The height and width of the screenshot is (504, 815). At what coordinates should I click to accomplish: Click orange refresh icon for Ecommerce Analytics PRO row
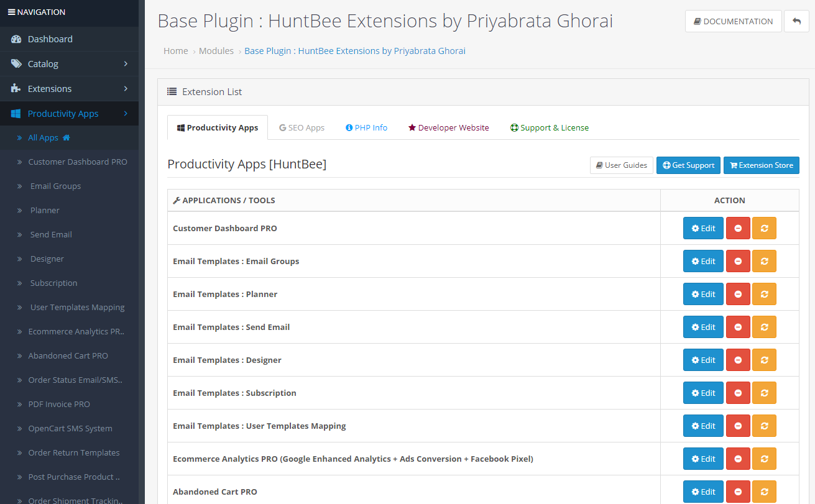[x=764, y=459]
